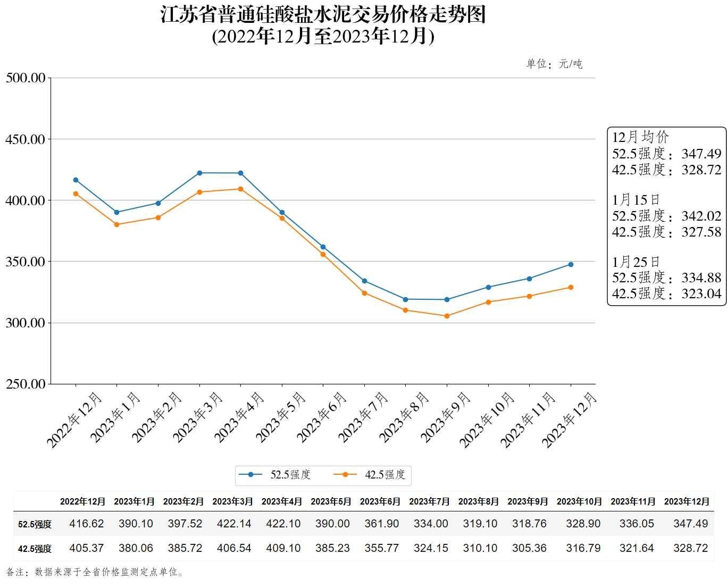Click the 52.5强度 row label in table

tap(35, 524)
